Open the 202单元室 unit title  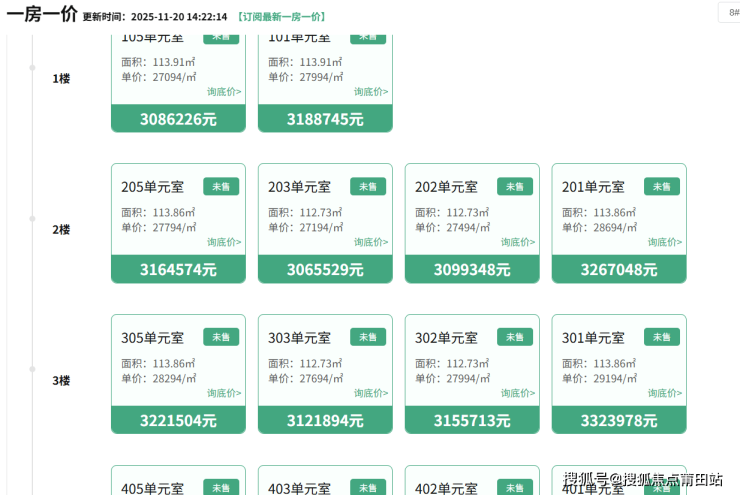(x=446, y=187)
